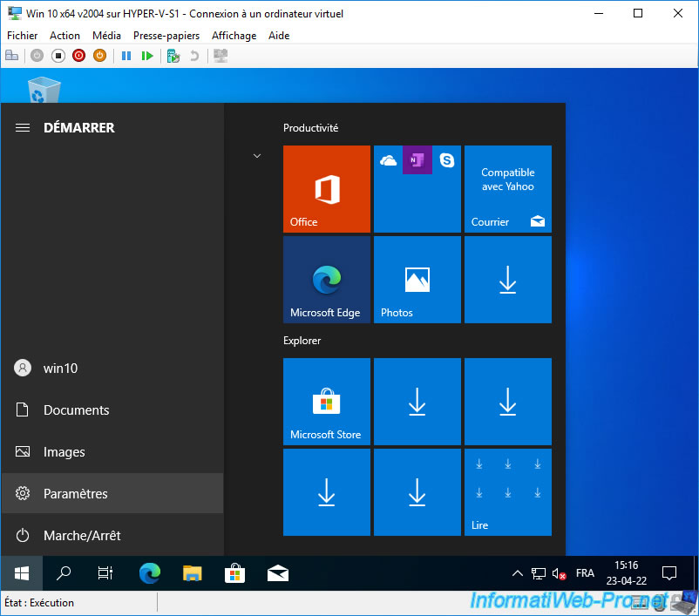
Task: Open the Photos tile
Action: pyautogui.click(x=417, y=280)
